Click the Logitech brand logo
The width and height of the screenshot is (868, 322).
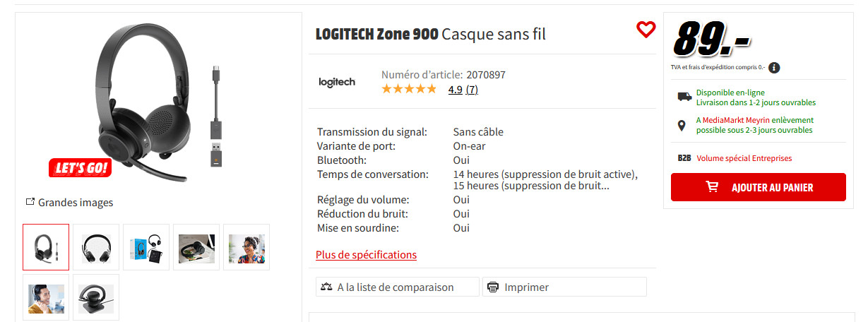(337, 82)
